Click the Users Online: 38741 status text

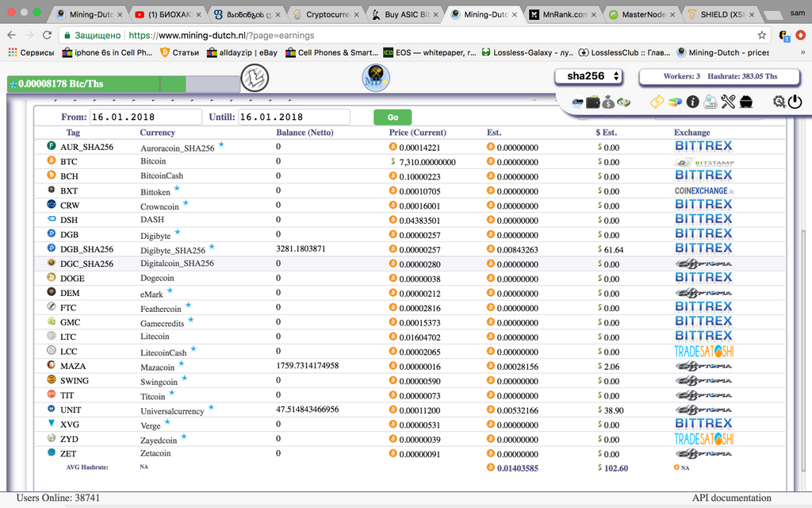coord(58,498)
